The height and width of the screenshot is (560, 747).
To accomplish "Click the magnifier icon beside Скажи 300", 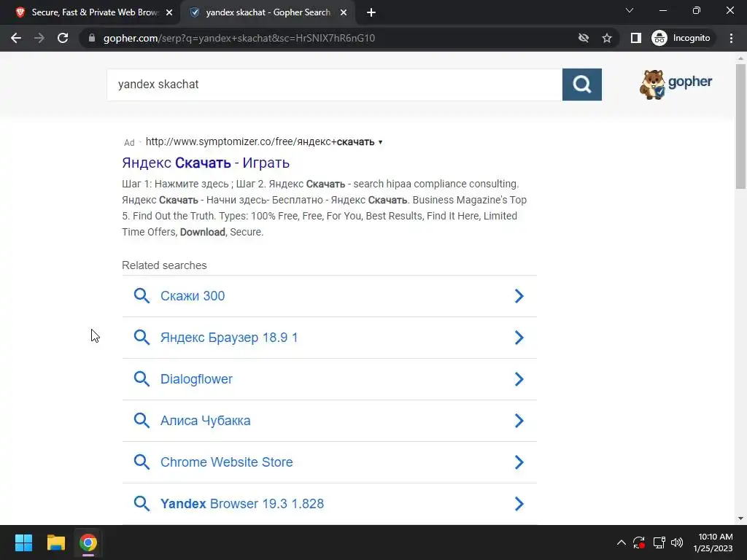I will click(x=142, y=296).
